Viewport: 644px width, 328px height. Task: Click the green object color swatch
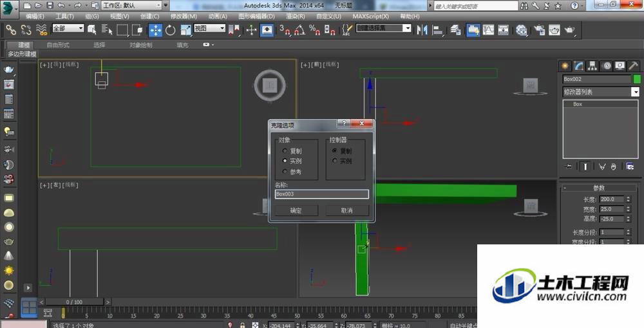tap(637, 79)
